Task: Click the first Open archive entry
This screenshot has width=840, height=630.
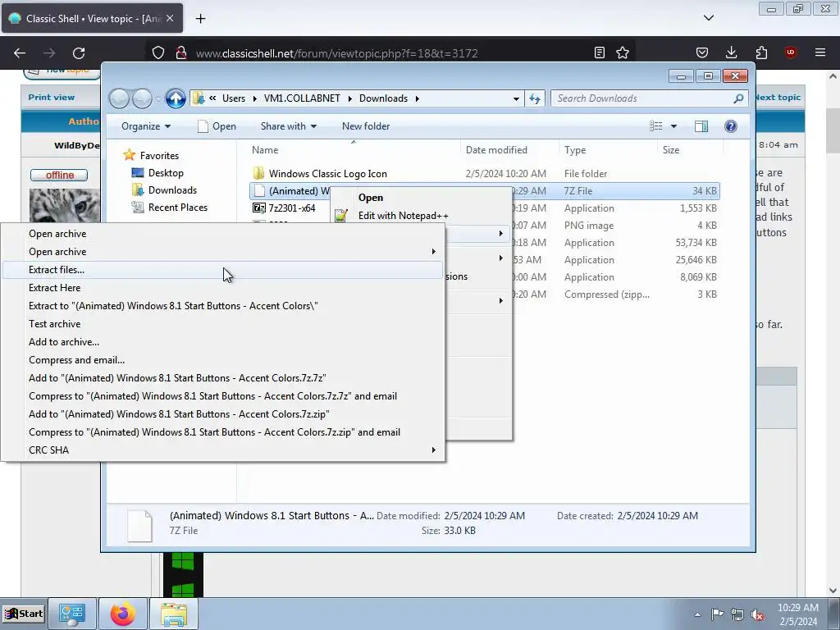Action: coord(222,234)
